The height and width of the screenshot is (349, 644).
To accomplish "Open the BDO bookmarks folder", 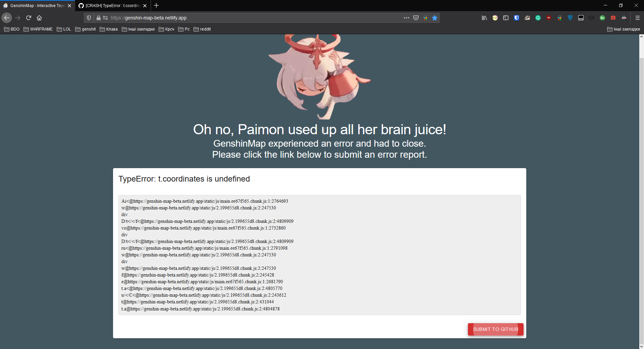I will click(12, 29).
